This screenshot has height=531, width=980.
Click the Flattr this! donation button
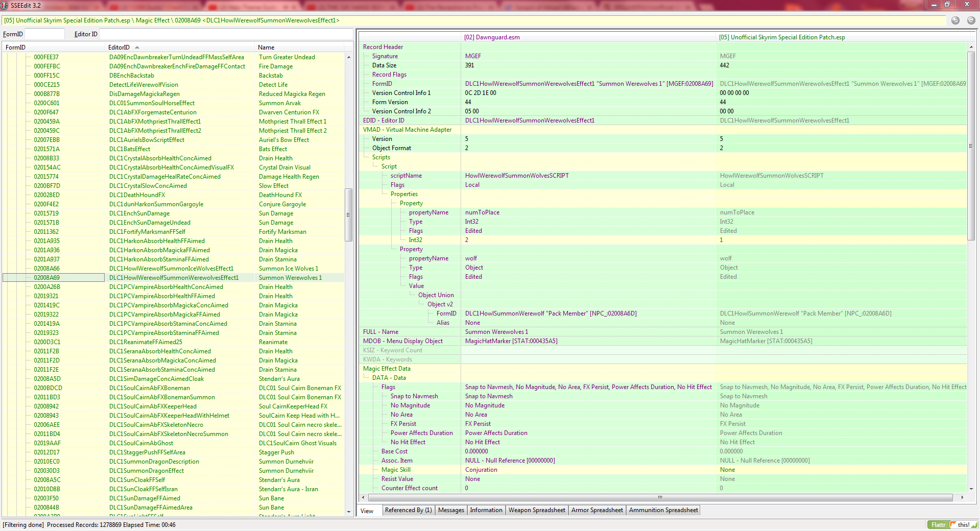(x=952, y=524)
